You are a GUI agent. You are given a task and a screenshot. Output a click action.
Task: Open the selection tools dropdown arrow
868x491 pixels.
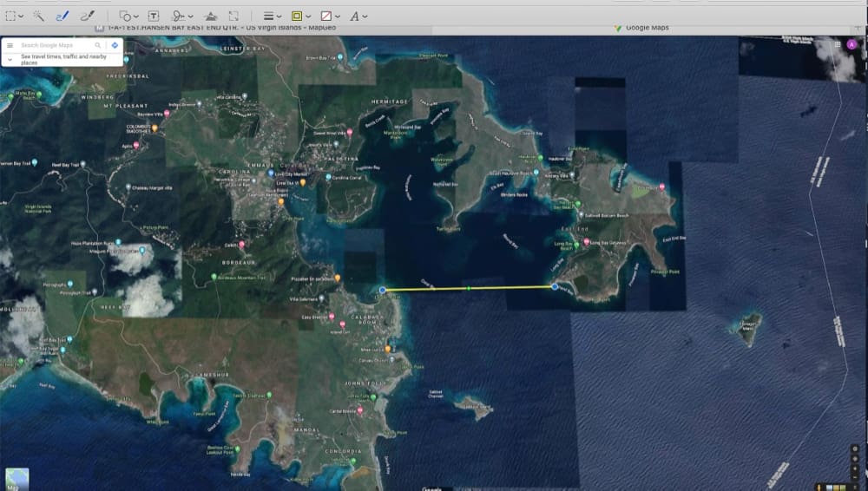pos(21,16)
